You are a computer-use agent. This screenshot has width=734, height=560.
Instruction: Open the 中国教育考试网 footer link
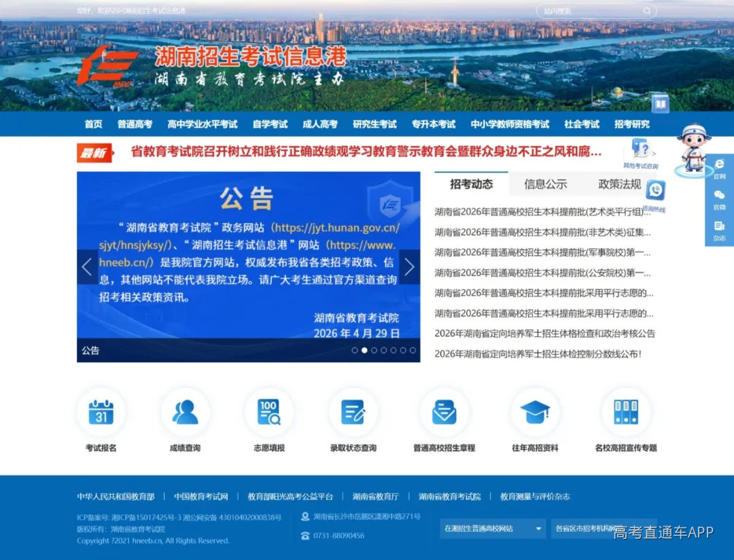(201, 496)
